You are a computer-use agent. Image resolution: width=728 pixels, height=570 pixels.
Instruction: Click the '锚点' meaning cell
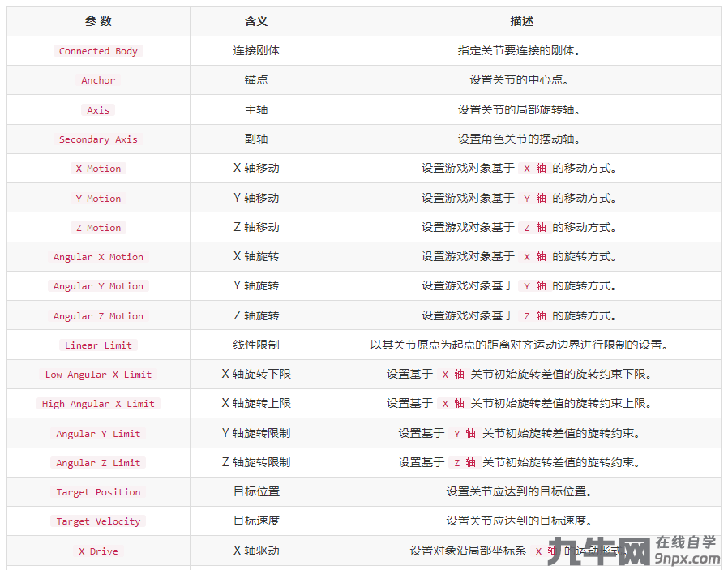256,79
